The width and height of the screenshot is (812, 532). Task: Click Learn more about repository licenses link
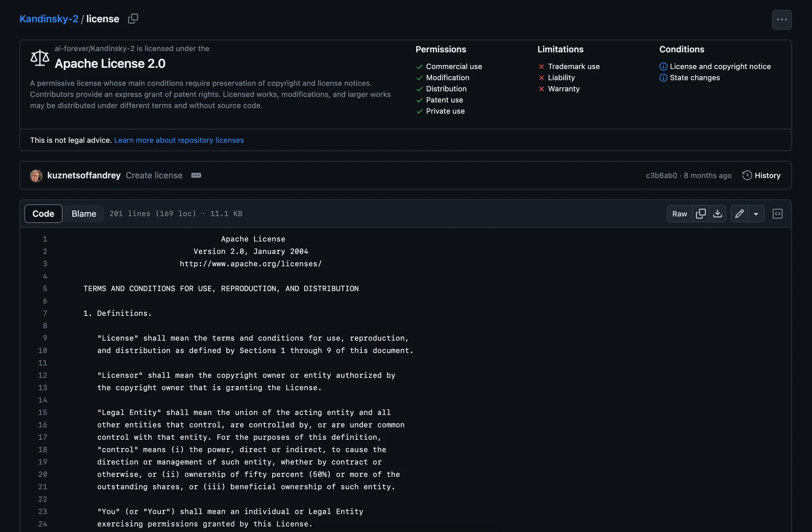(x=179, y=140)
